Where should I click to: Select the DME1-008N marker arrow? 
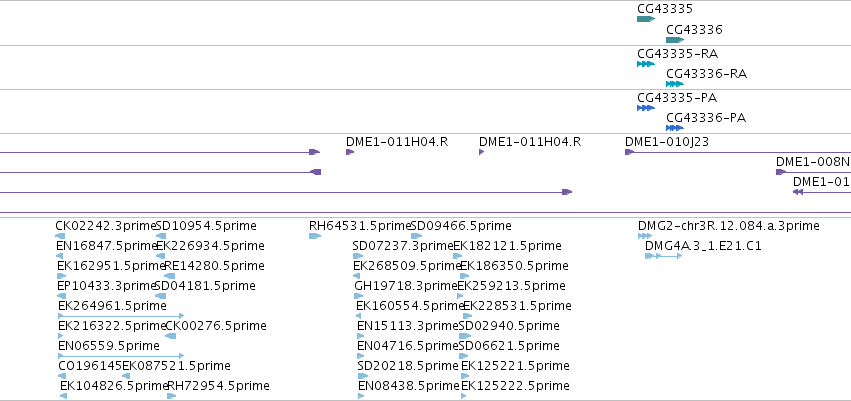(781, 172)
